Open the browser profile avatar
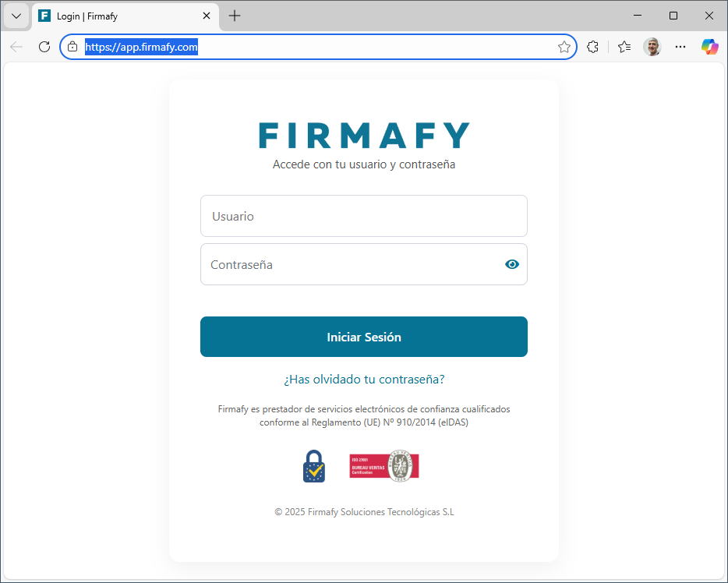 point(652,47)
